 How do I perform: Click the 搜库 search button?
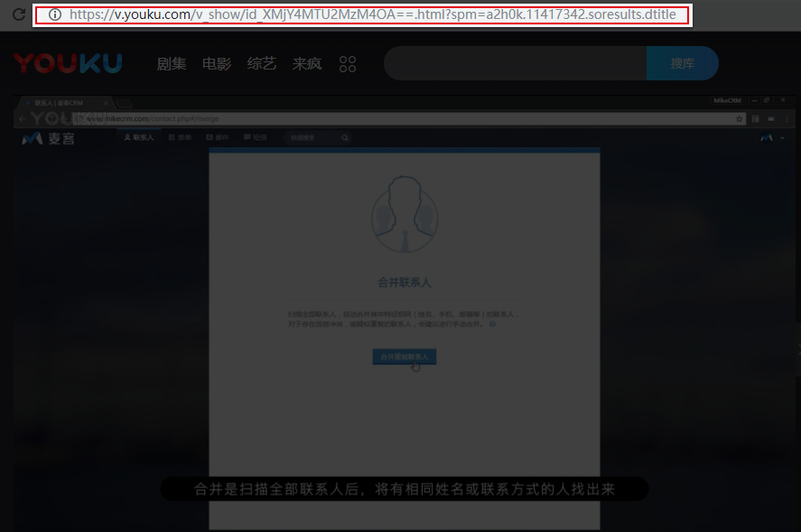(x=682, y=63)
